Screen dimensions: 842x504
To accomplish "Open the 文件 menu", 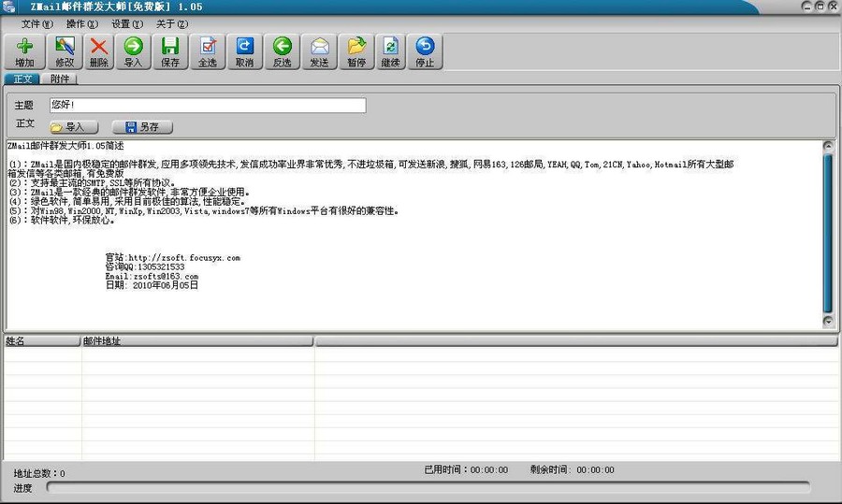I will 37,24.
